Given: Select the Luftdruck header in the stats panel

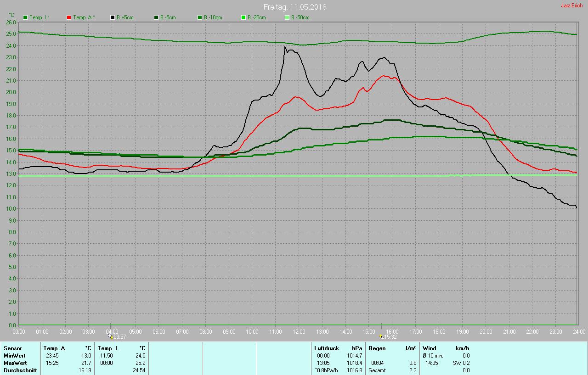Looking at the screenshot, I should tap(327, 348).
